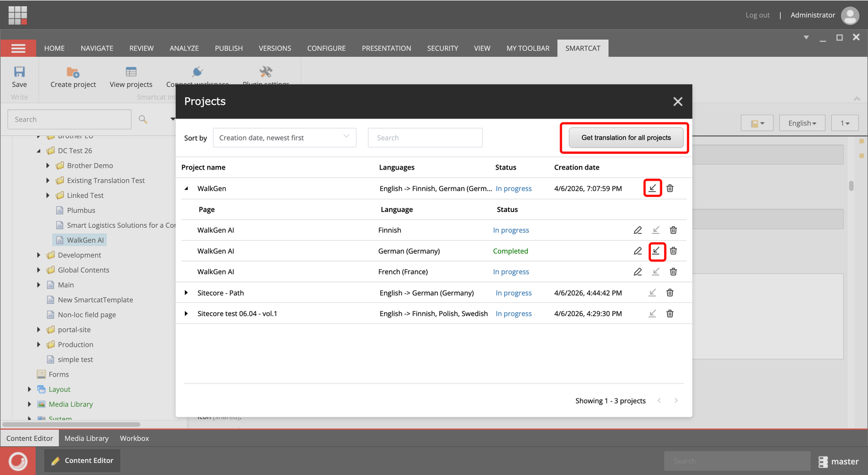Collapse the WalkGen project row
The width and height of the screenshot is (868, 475).
186,188
